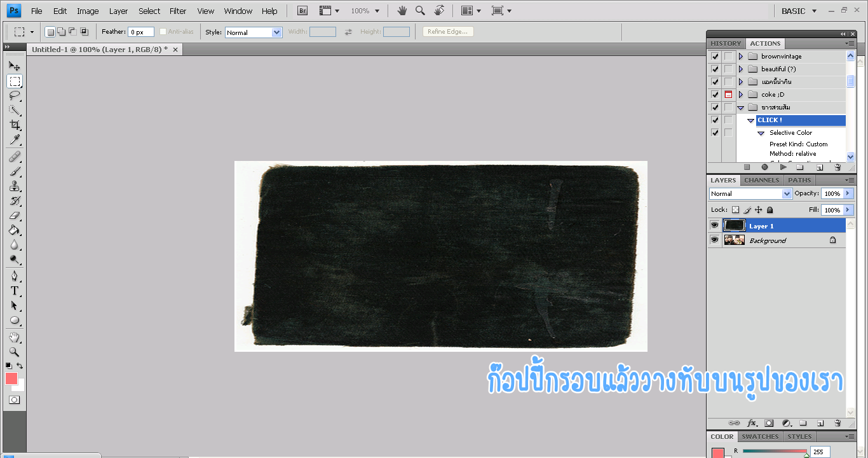This screenshot has height=458, width=868.
Task: Select the Eraser tool
Action: pos(15,215)
